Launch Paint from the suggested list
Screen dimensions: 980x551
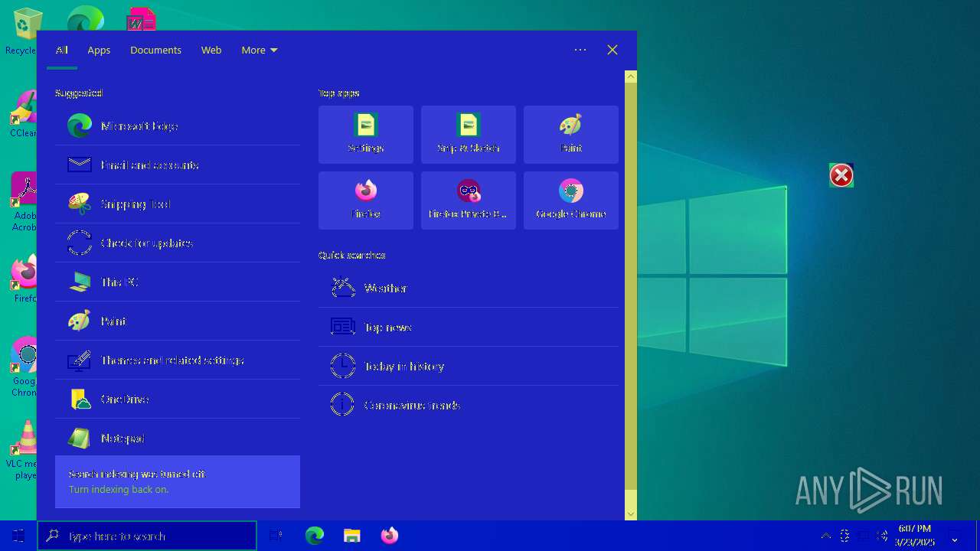point(178,321)
